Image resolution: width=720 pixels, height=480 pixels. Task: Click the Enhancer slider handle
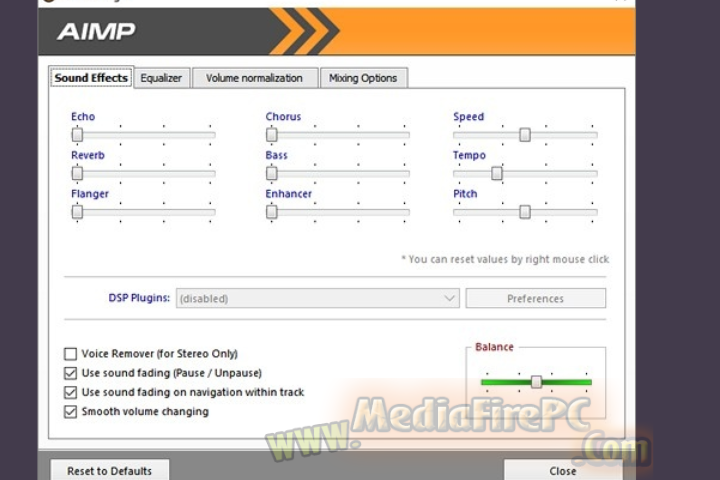pos(272,212)
